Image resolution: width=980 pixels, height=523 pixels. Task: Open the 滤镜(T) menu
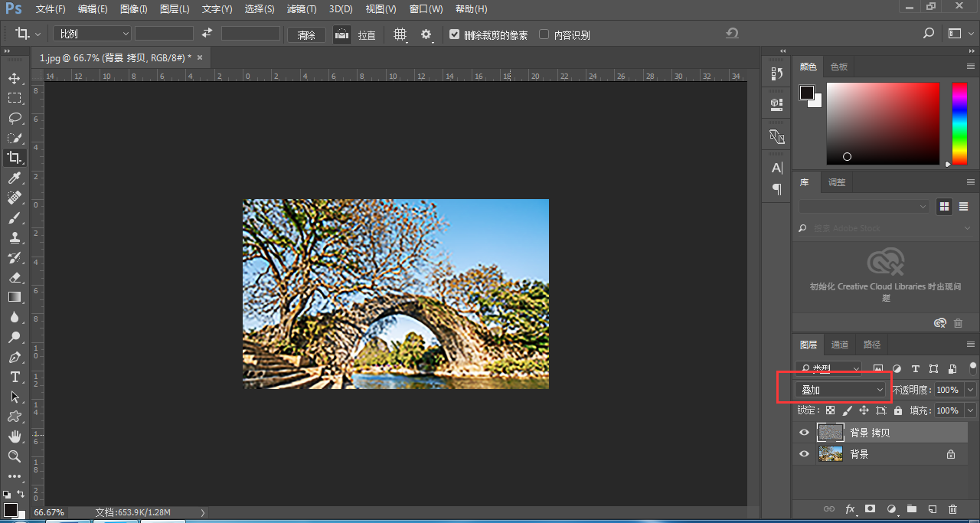coord(301,9)
